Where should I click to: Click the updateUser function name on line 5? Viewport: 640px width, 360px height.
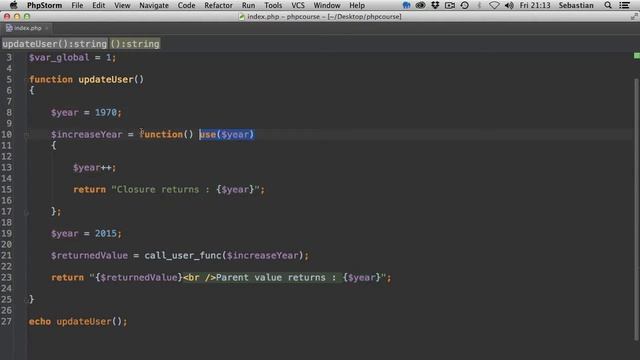point(106,80)
